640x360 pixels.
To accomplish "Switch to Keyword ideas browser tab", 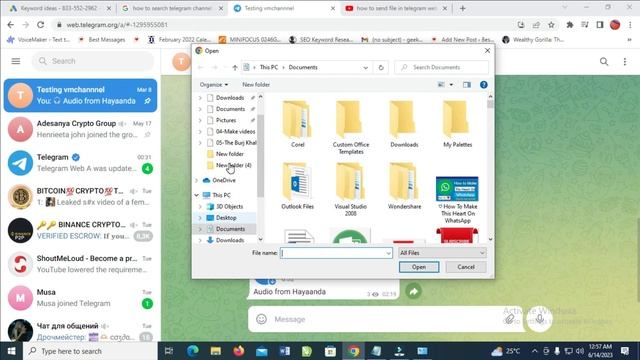I will tap(59, 8).
